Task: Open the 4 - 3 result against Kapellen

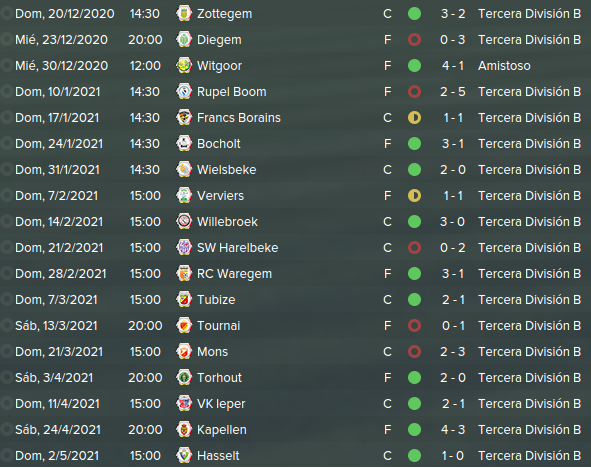Action: (453, 430)
